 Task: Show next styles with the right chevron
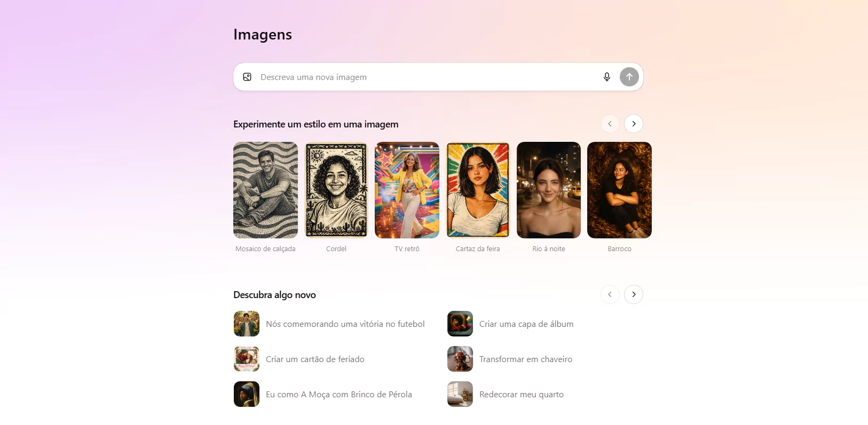tap(634, 124)
